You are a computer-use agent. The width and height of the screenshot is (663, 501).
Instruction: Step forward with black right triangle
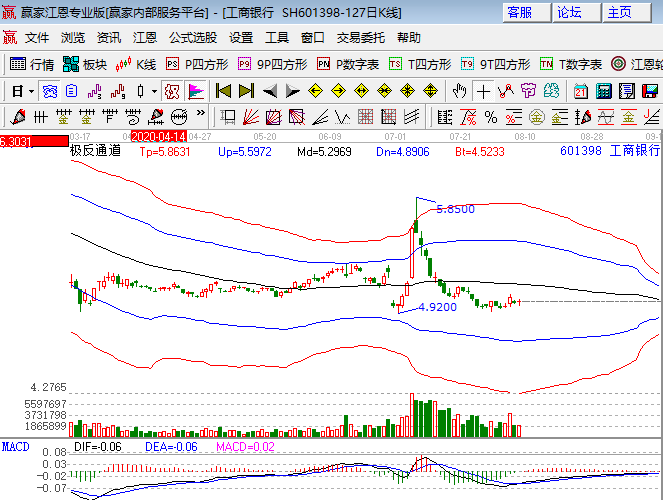click(293, 91)
